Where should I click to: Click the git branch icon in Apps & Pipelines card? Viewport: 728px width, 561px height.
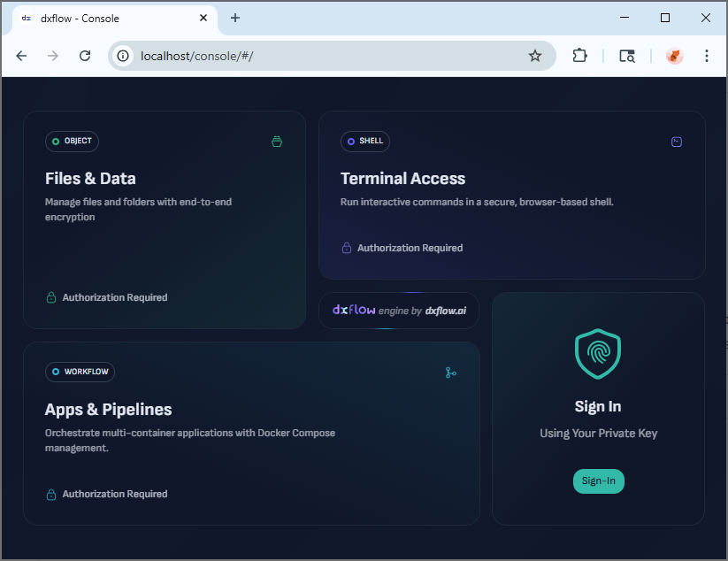coord(451,373)
